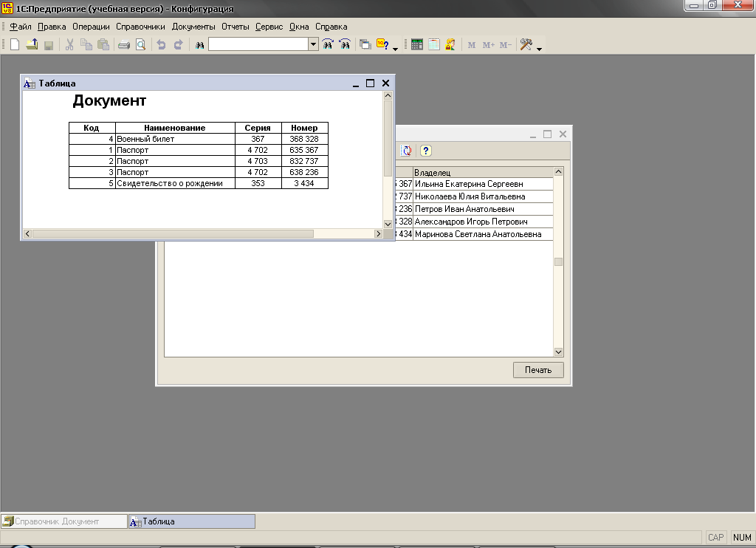Click the Windows list icon in toolbar
The image size is (756, 548).
coord(365,45)
